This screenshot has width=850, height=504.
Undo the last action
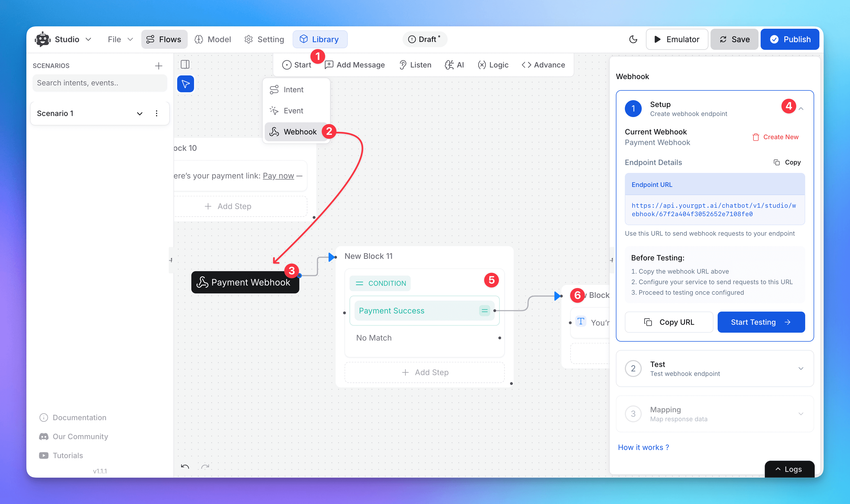[x=185, y=466]
